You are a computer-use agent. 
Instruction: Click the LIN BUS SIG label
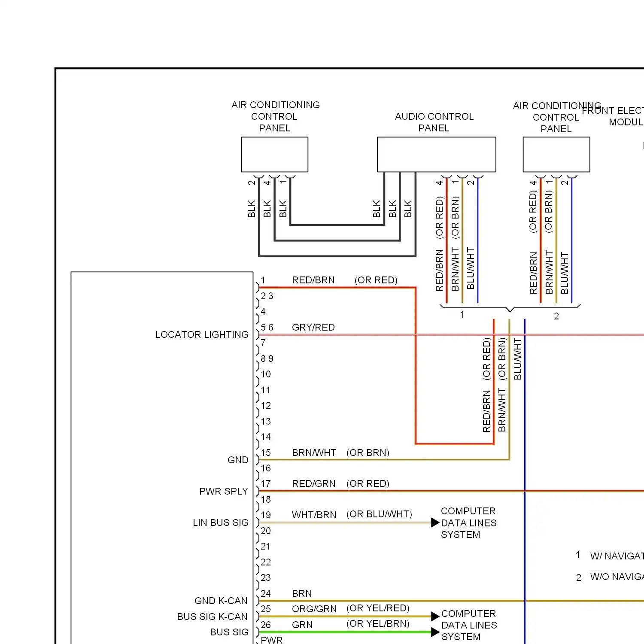[221, 522]
